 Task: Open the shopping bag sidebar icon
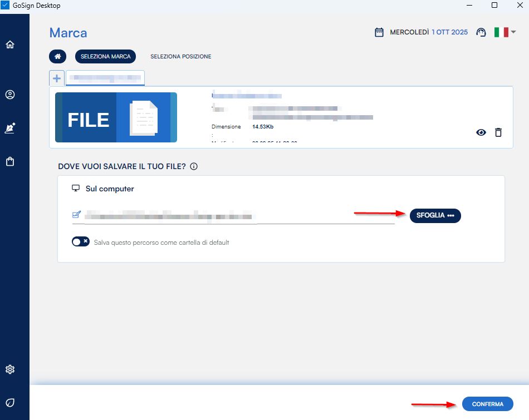(x=10, y=162)
